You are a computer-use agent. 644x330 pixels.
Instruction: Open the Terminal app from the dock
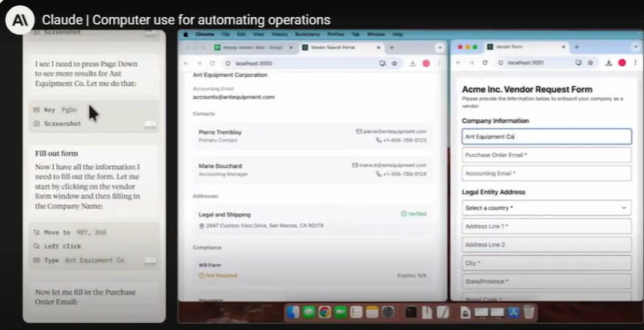(411, 312)
